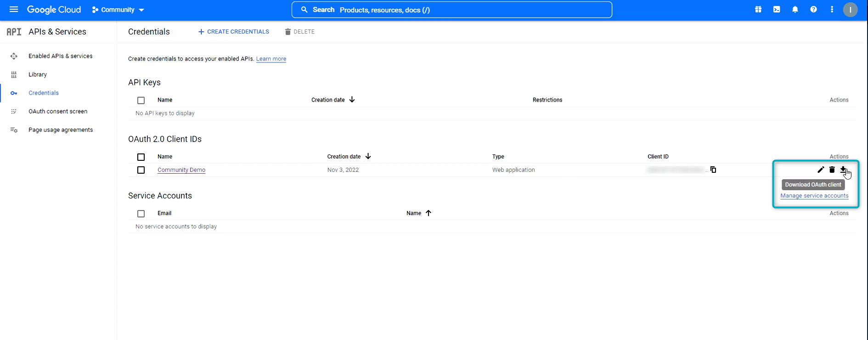Check the API Keys select-all checkbox
868x340 pixels.
coord(141,100)
